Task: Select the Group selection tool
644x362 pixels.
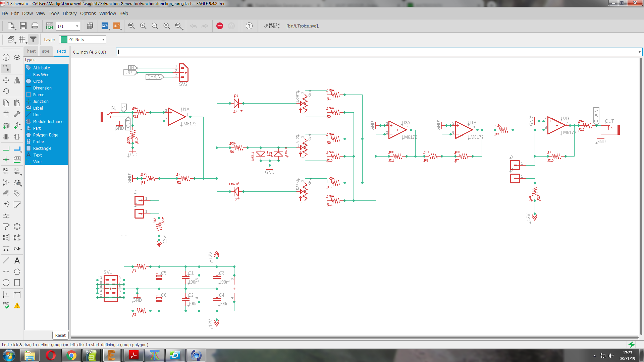Action: coord(6,68)
